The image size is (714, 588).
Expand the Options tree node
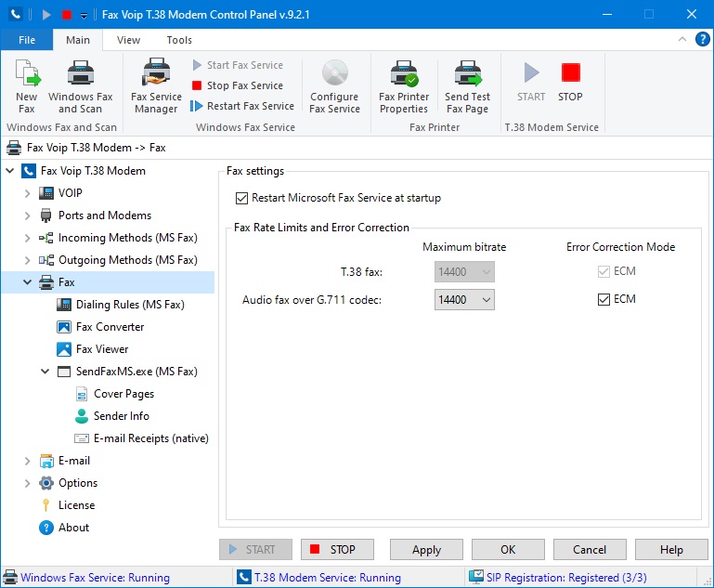point(27,483)
